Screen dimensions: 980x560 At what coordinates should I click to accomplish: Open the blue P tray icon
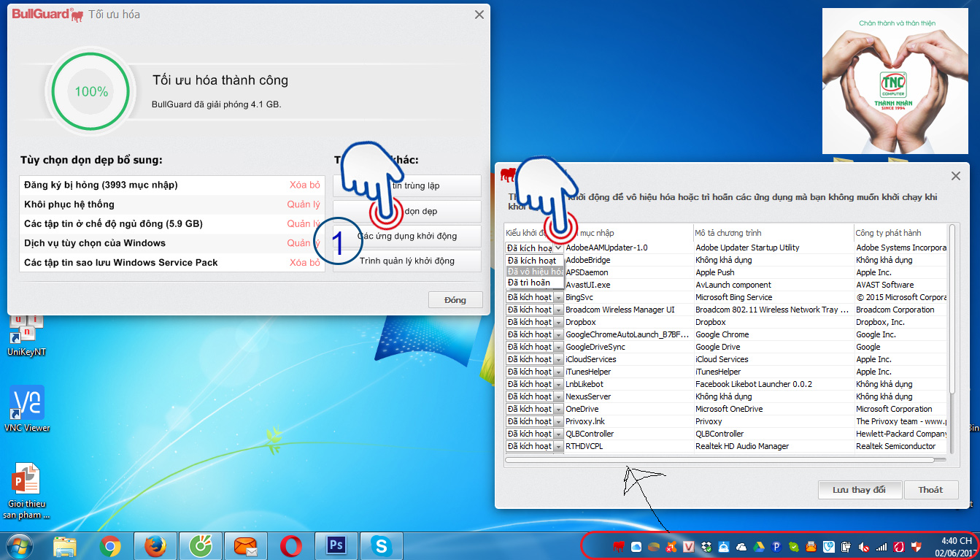pyautogui.click(x=776, y=547)
